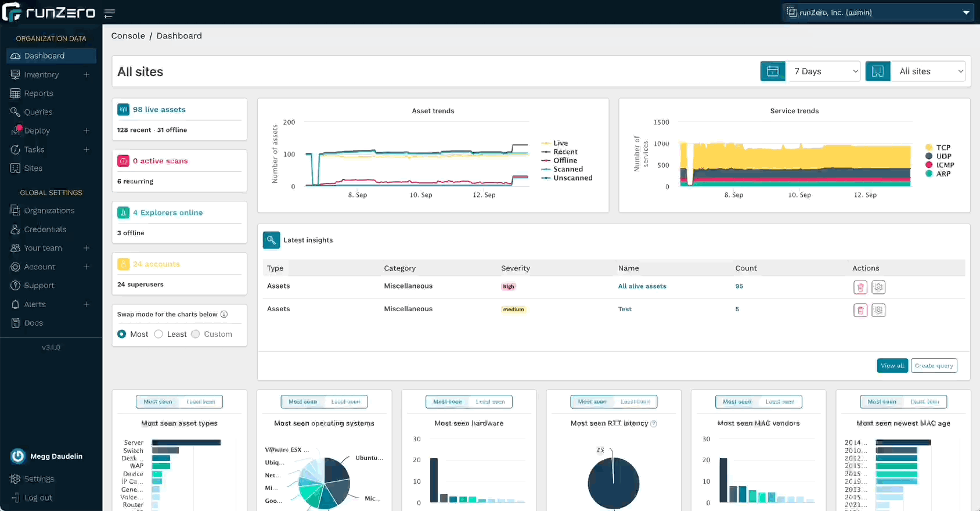Open the 7 Days time range dropdown

824,71
